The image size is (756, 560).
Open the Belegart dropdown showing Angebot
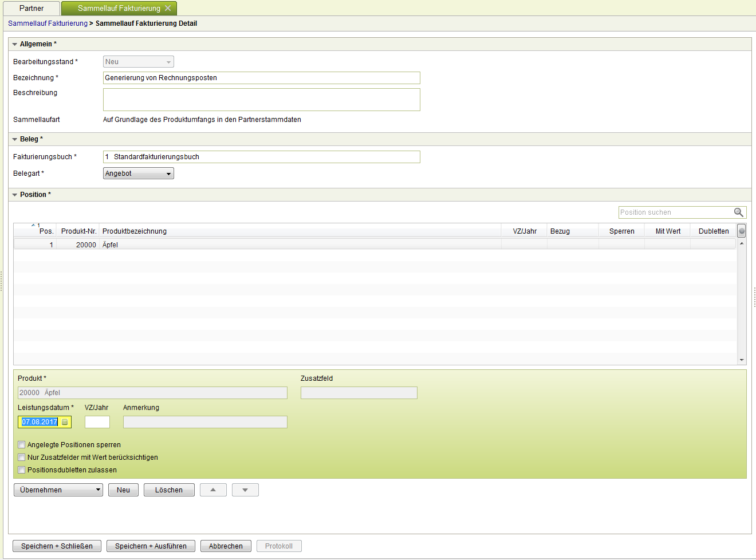tap(139, 173)
